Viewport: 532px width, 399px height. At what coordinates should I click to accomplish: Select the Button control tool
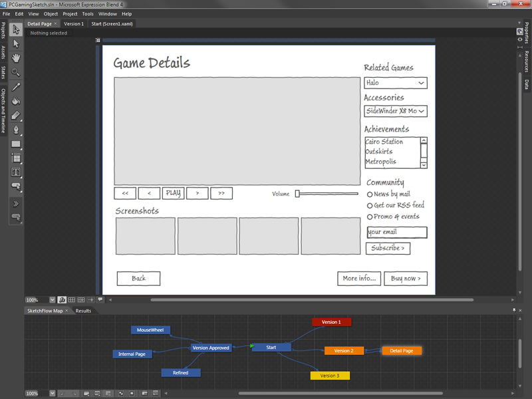pyautogui.click(x=16, y=186)
